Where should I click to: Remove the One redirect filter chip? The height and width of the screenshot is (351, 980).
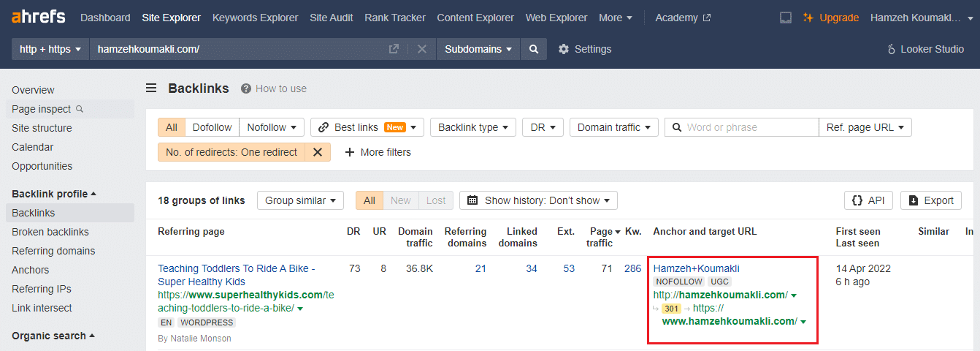pos(318,152)
